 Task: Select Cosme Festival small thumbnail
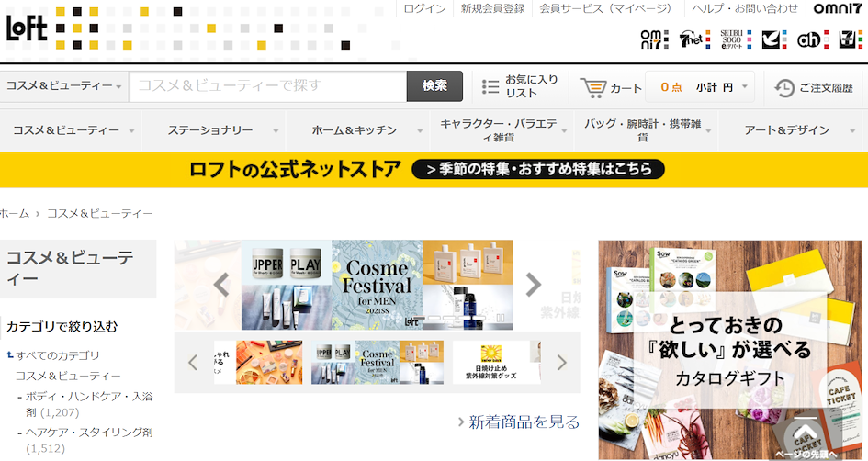(377, 363)
